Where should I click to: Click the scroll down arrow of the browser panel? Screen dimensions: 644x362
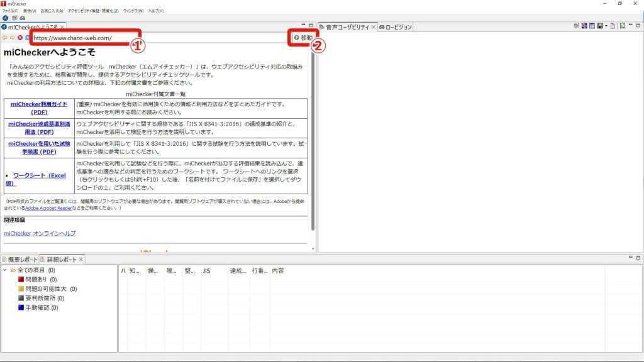[313, 249]
